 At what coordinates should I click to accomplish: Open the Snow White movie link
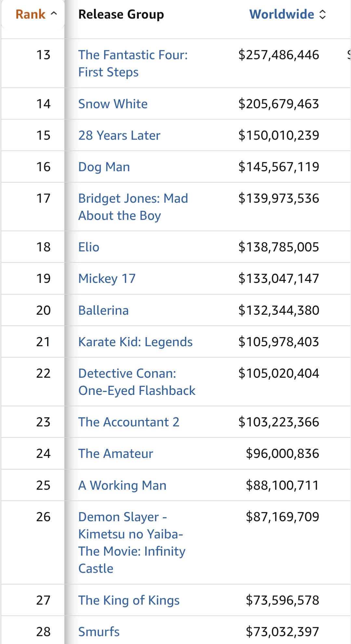(x=113, y=104)
